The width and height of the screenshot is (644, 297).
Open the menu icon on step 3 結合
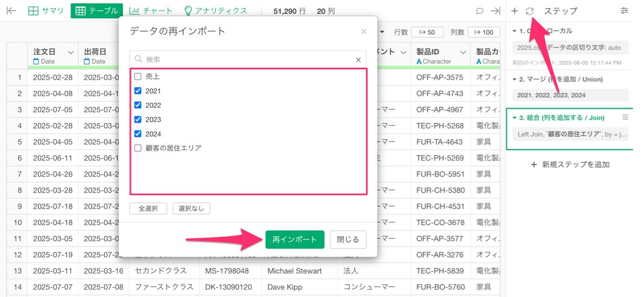[625, 117]
